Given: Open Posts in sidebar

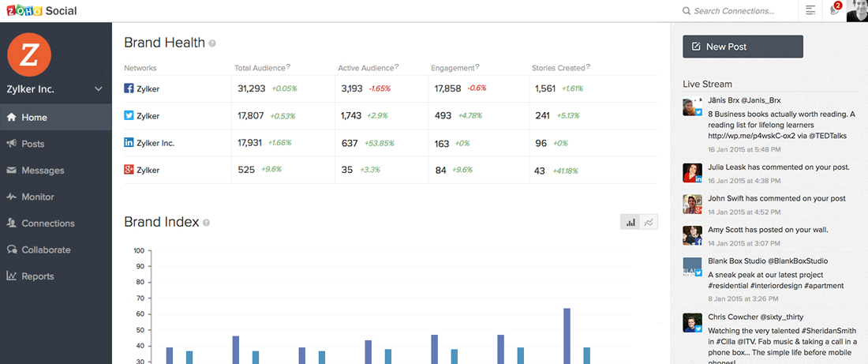Looking at the screenshot, I should click(x=56, y=144).
